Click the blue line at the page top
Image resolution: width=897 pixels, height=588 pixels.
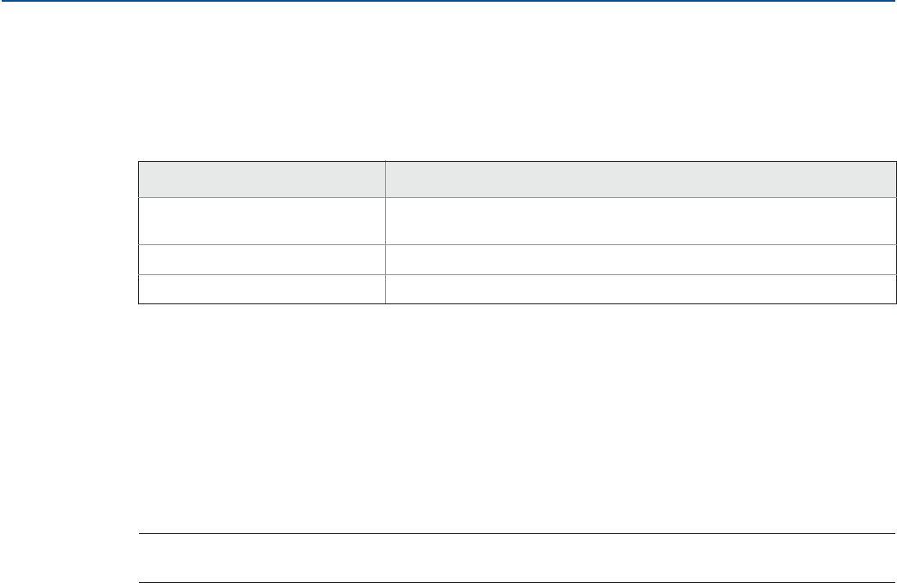448,2
